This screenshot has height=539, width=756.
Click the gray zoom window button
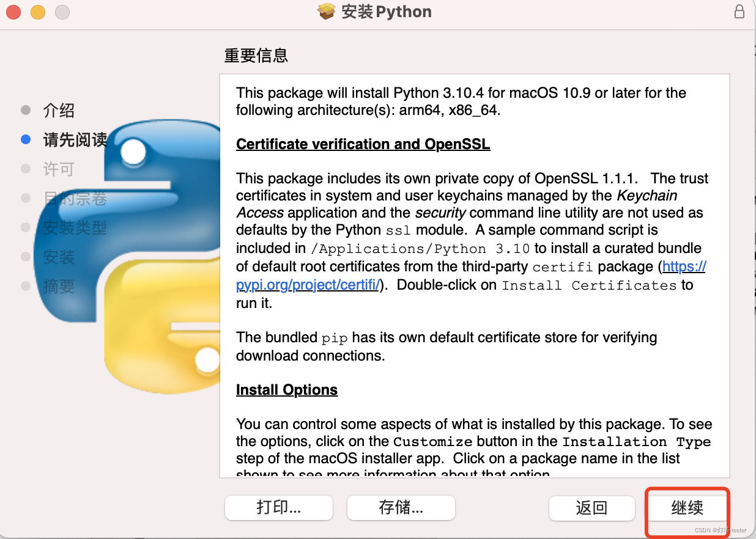(62, 12)
